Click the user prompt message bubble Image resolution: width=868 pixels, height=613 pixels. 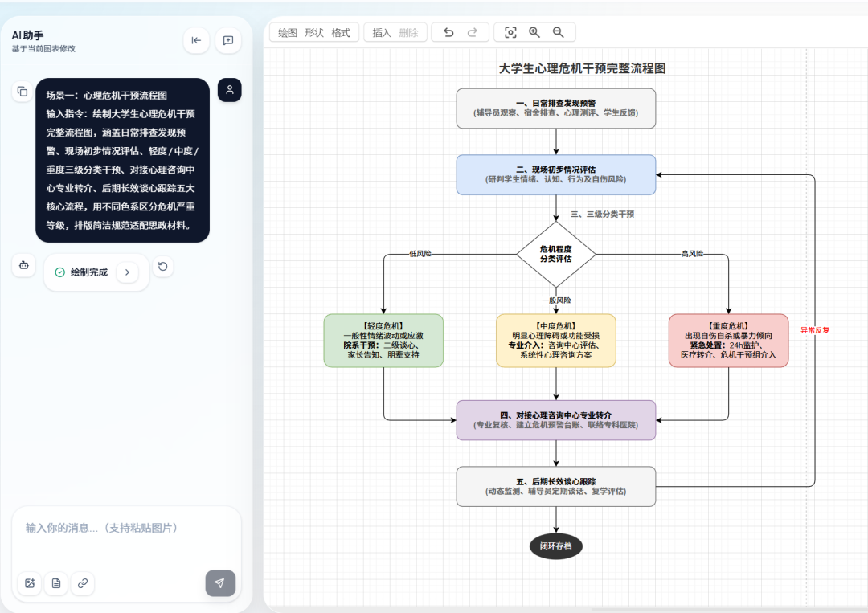tap(122, 161)
